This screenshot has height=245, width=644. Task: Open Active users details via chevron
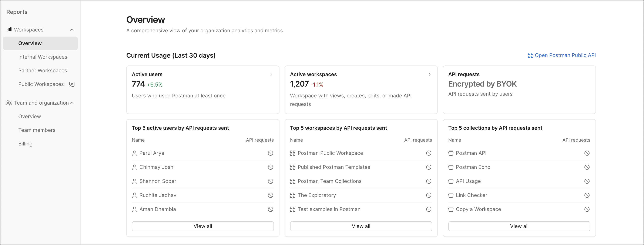pos(271,74)
